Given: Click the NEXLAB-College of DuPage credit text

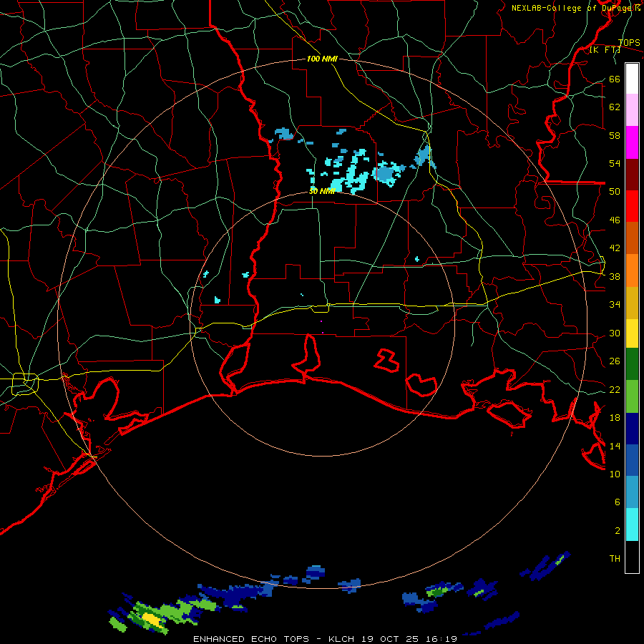Looking at the screenshot, I should point(575,8).
